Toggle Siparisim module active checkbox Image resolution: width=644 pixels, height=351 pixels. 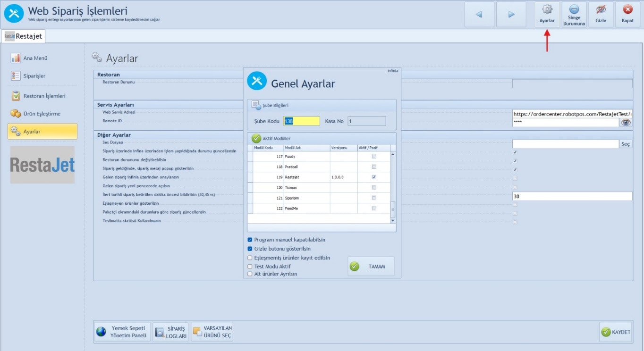(374, 198)
